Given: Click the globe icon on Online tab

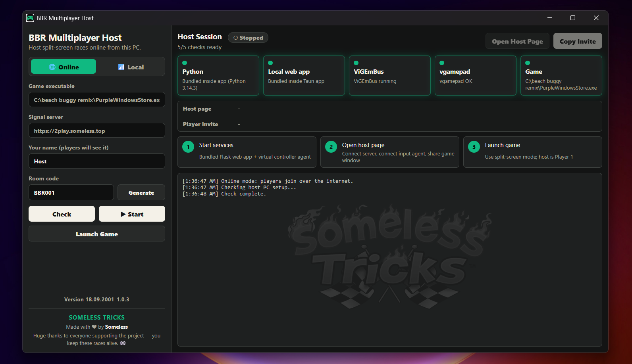Looking at the screenshot, I should click(x=52, y=67).
